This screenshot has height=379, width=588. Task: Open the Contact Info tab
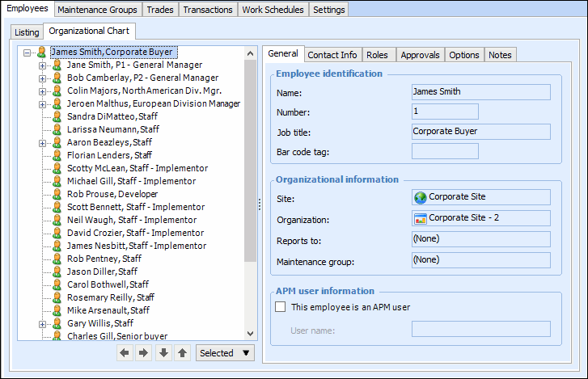(x=332, y=55)
